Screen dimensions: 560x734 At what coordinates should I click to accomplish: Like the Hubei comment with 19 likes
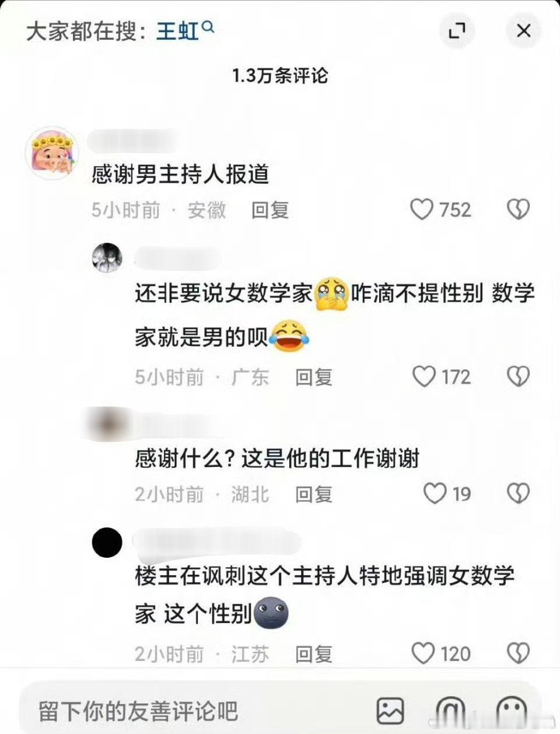point(435,494)
